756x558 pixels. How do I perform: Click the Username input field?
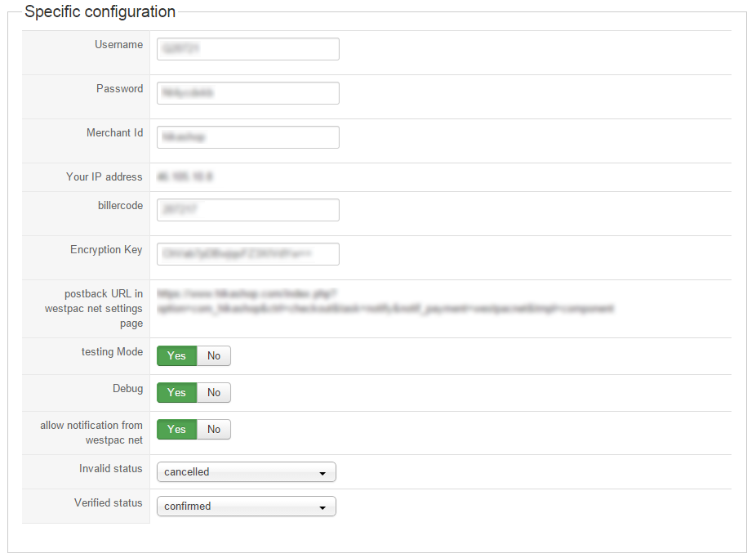247,49
